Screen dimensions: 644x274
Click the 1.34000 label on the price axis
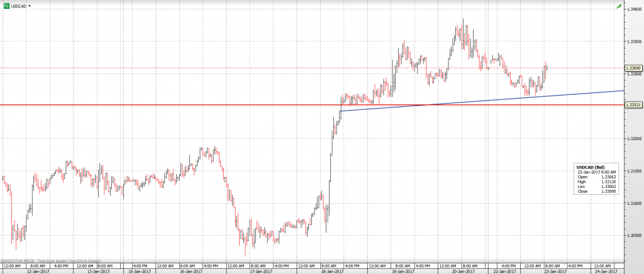[x=633, y=9]
